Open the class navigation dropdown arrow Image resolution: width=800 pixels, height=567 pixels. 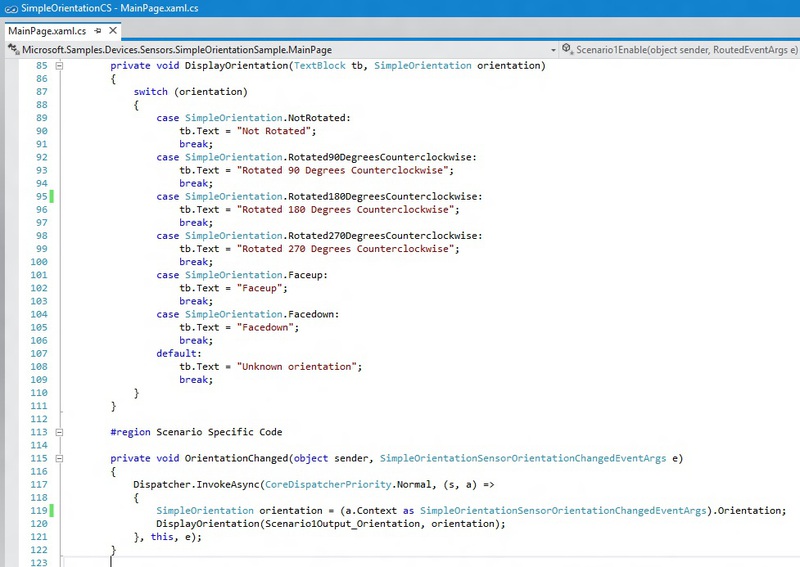pos(553,50)
